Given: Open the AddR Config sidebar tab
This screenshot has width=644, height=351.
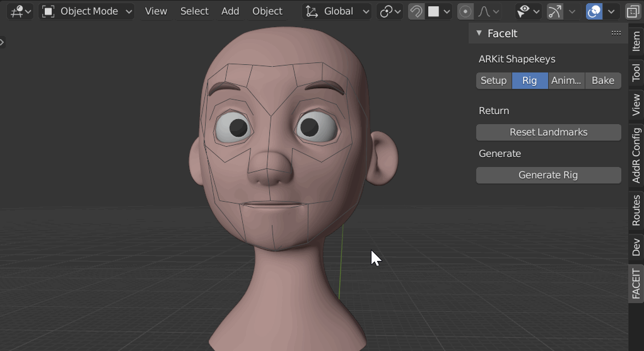Looking at the screenshot, I should (x=636, y=155).
